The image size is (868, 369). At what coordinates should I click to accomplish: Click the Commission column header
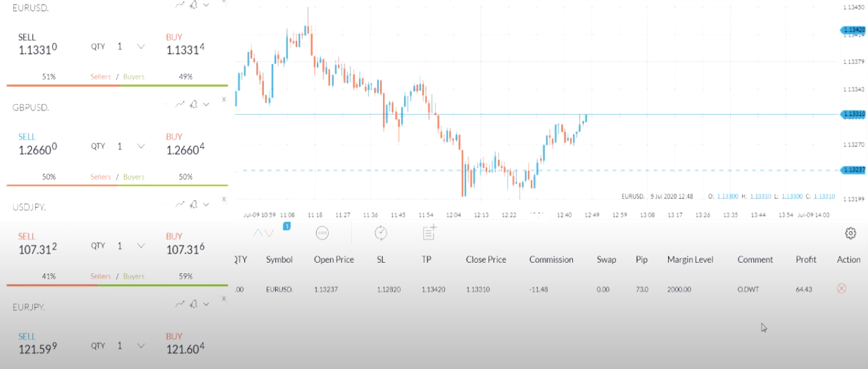[551, 259]
